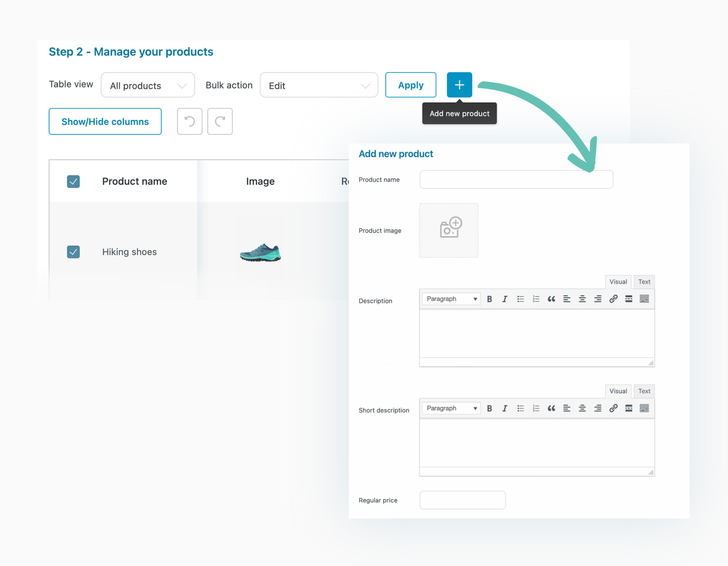728x566 pixels.
Task: Click inside the Description text area
Action: (537, 334)
